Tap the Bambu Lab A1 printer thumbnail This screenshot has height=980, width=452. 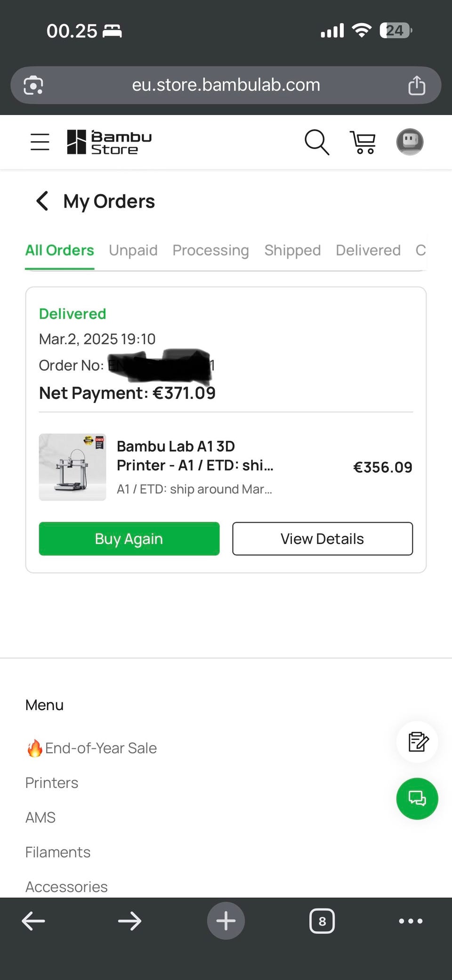click(73, 467)
